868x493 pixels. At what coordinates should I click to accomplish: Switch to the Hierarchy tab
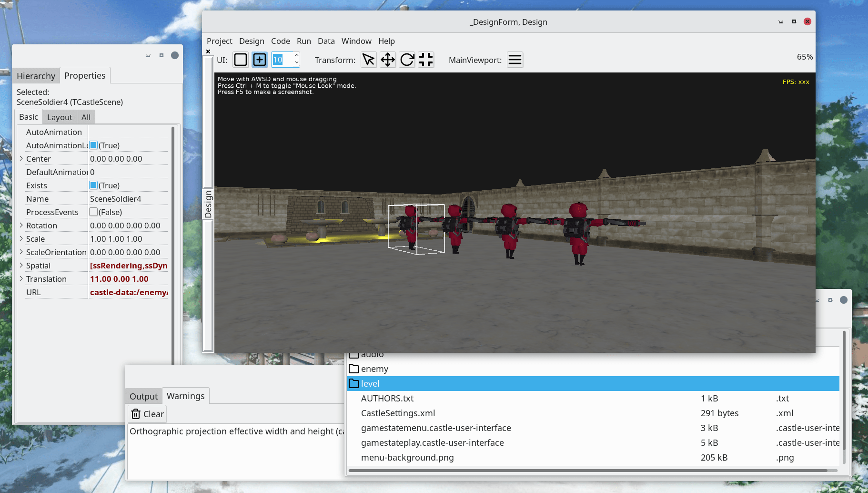36,75
